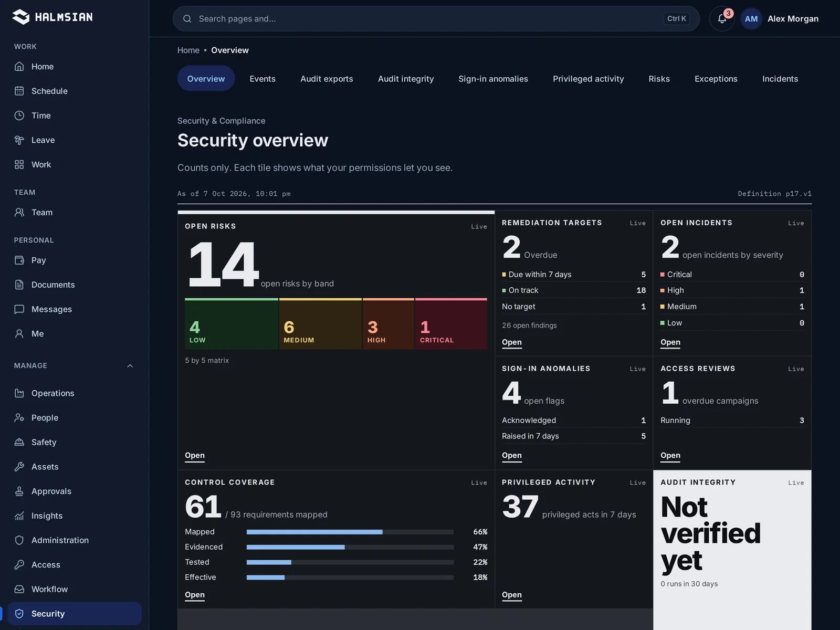Switch to the Exceptions tab
This screenshot has height=630, width=840.
[x=716, y=79]
